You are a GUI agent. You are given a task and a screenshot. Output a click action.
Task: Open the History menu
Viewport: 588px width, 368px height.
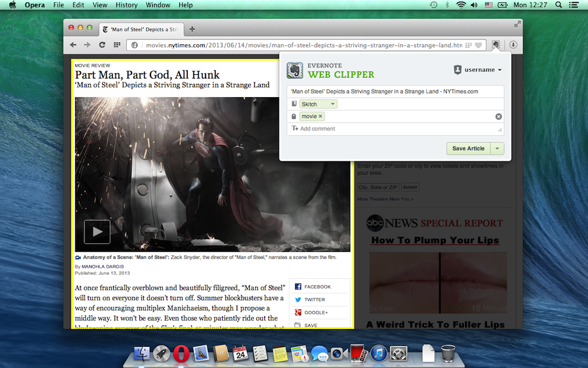(x=126, y=5)
